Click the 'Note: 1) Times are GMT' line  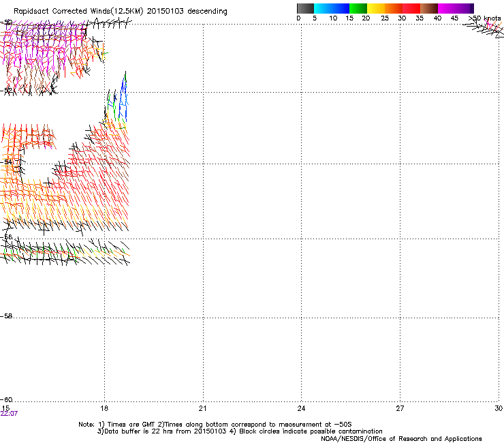(215, 425)
